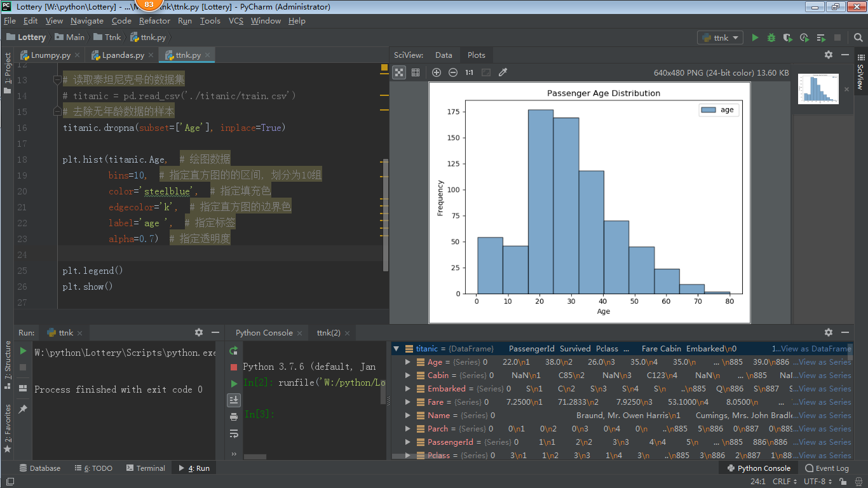Screen dimensions: 868x488
Task: Expand the Name series variable
Action: pos(409,416)
